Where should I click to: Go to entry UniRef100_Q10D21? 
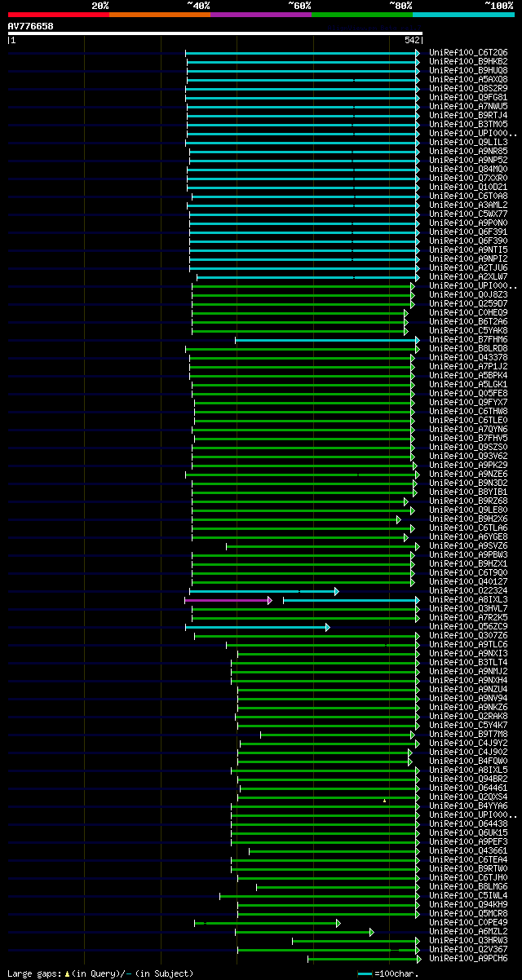point(469,188)
